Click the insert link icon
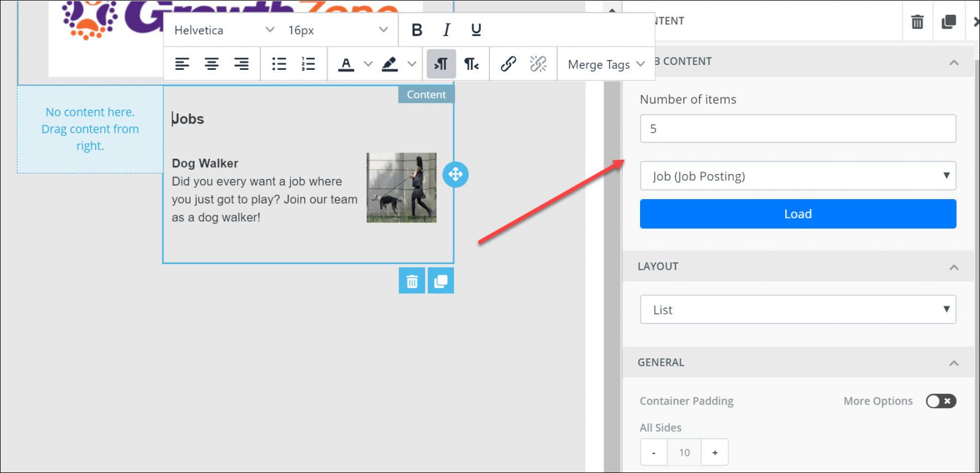Viewport: 980px width, 473px height. click(x=508, y=64)
